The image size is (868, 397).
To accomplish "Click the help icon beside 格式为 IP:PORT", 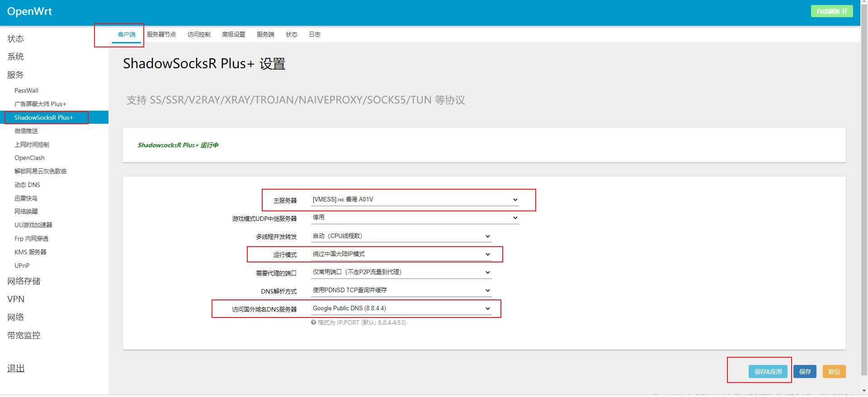I will [x=313, y=322].
